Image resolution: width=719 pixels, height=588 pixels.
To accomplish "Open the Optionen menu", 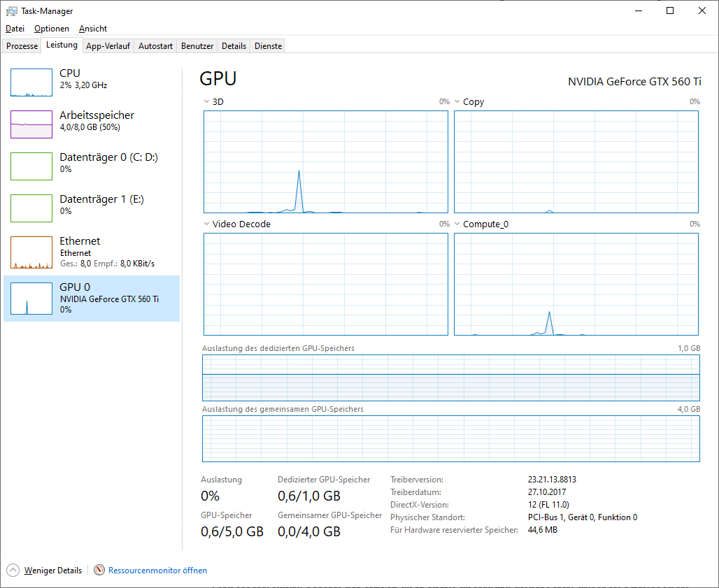I will [x=51, y=29].
